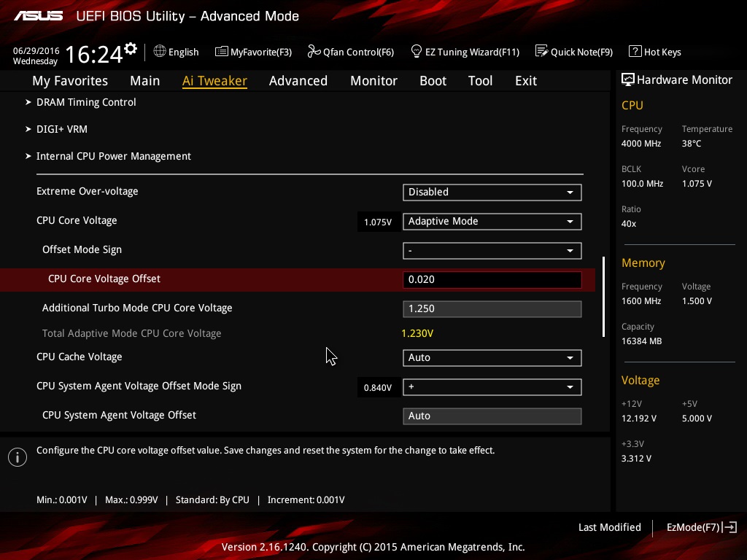
Task: Click the 16:24 clock display
Action: click(93, 54)
